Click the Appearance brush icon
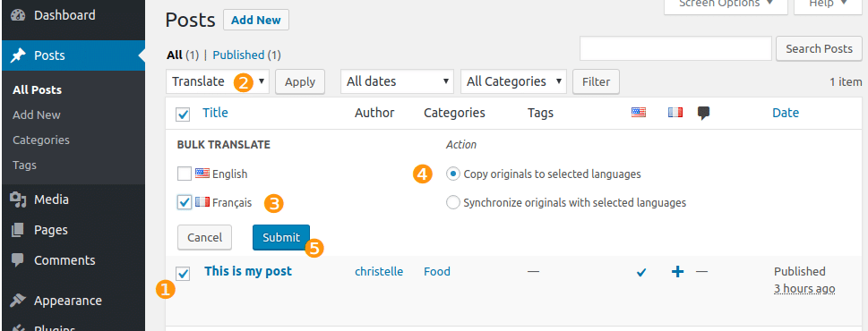Image resolution: width=868 pixels, height=331 pixels. (x=18, y=301)
